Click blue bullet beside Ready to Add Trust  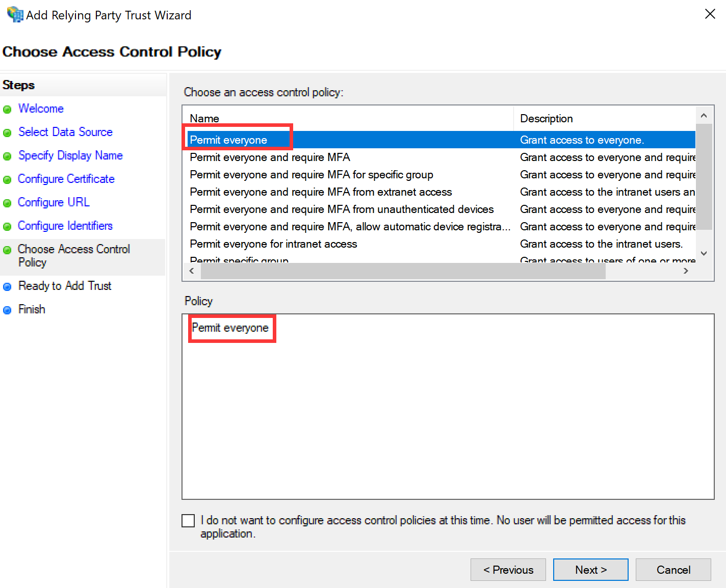pyautogui.click(x=7, y=287)
